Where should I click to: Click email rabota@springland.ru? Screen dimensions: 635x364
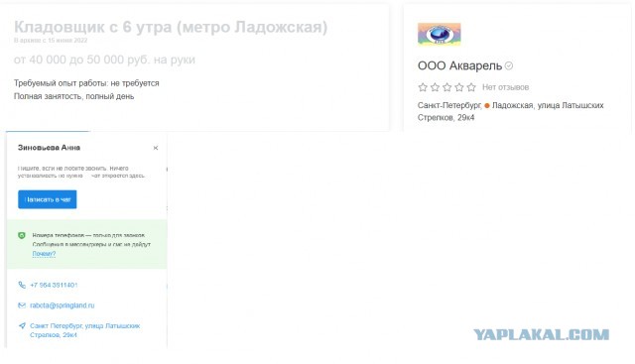pyautogui.click(x=62, y=305)
